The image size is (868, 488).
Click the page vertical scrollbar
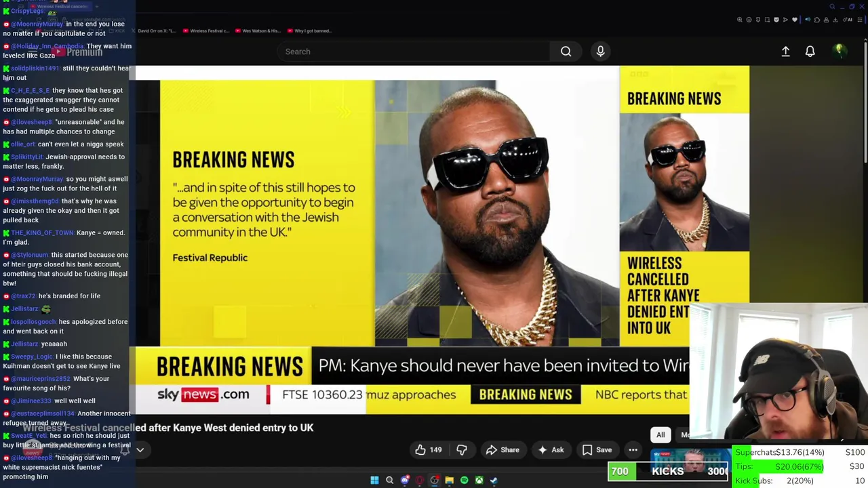point(865,102)
